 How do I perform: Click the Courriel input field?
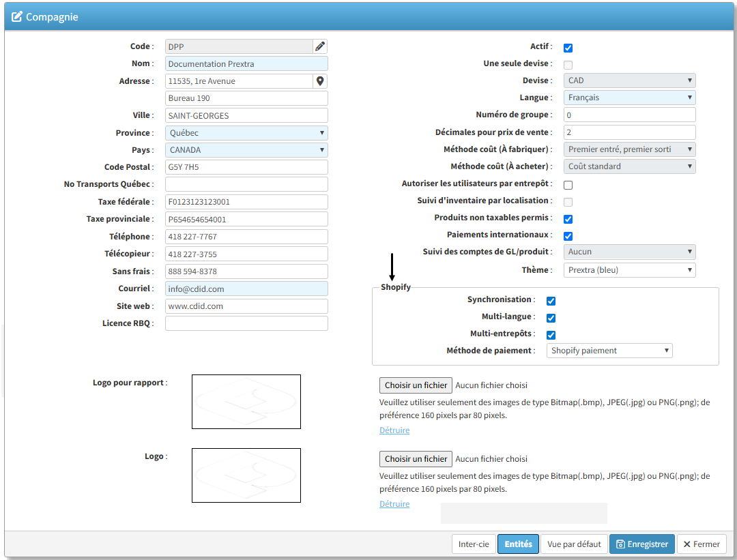pos(246,289)
